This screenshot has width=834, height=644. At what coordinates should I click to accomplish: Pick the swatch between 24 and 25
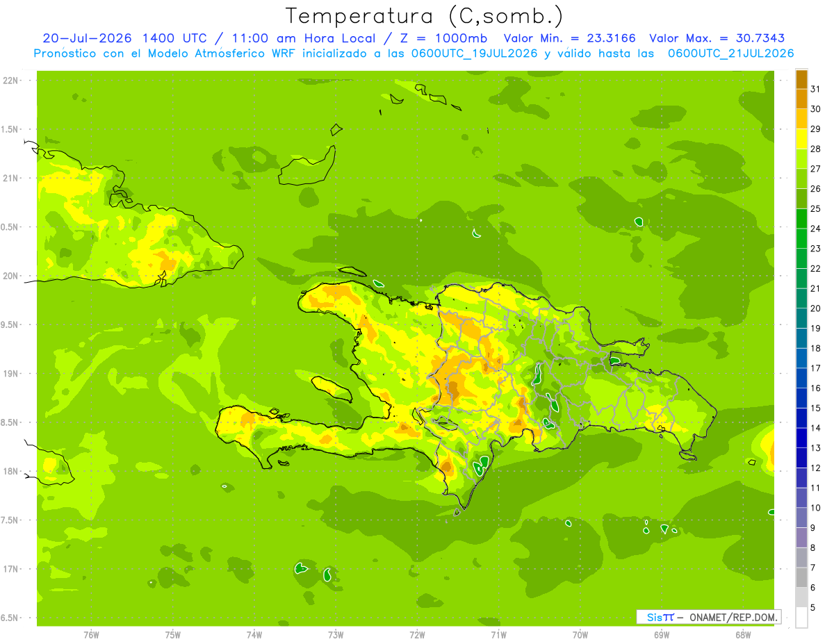[801, 219]
